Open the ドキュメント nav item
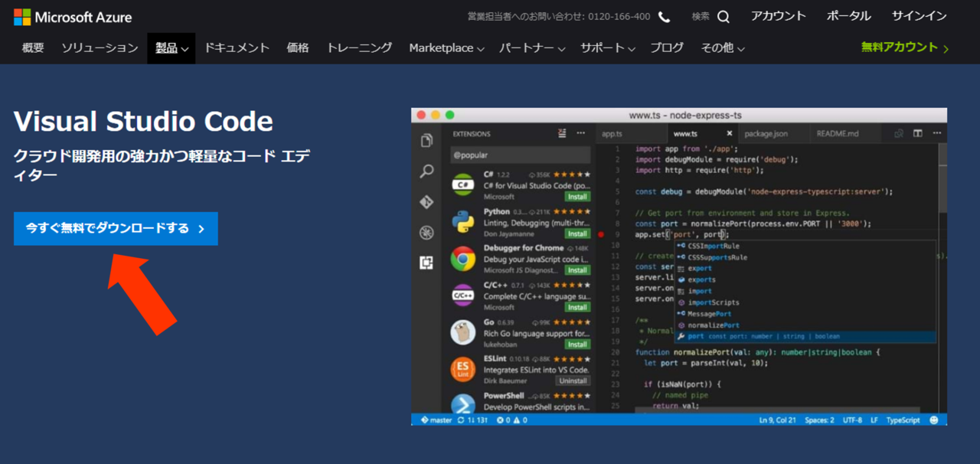The width and height of the screenshot is (980, 464). point(237,47)
